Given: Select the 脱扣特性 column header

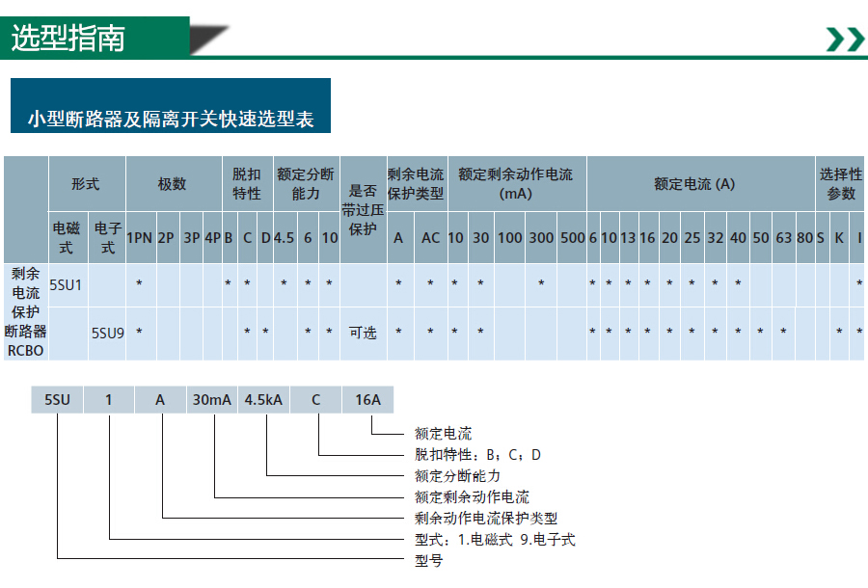Looking at the screenshot, I should coord(248,184).
